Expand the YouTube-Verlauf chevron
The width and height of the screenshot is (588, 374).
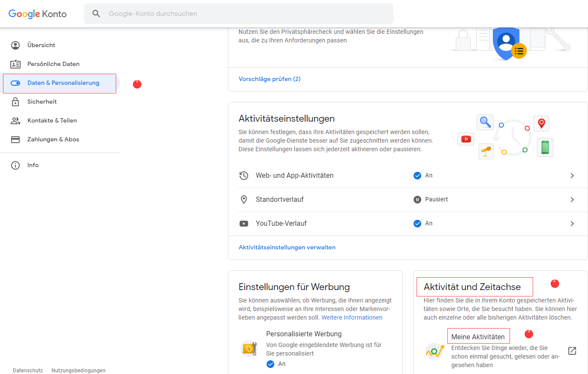[x=572, y=224]
